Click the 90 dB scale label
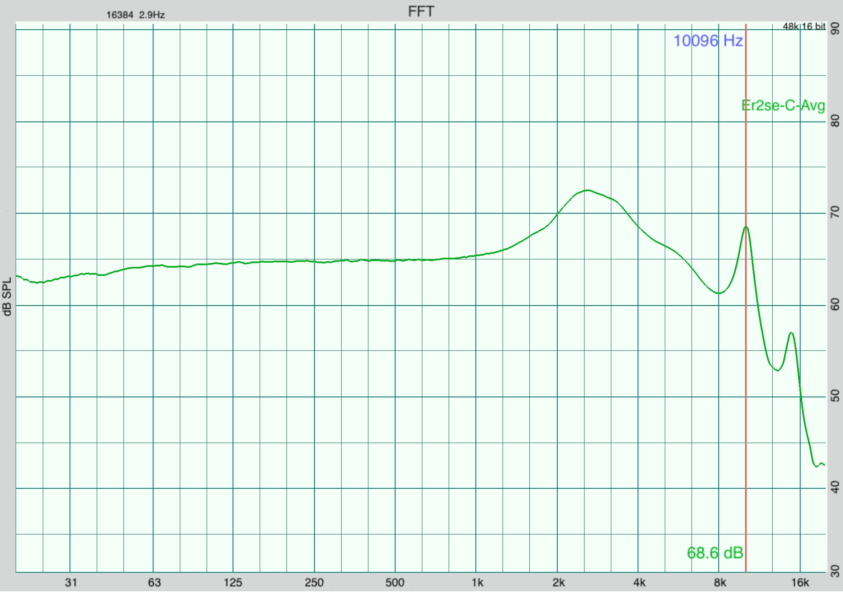This screenshot has width=843, height=616. [835, 29]
